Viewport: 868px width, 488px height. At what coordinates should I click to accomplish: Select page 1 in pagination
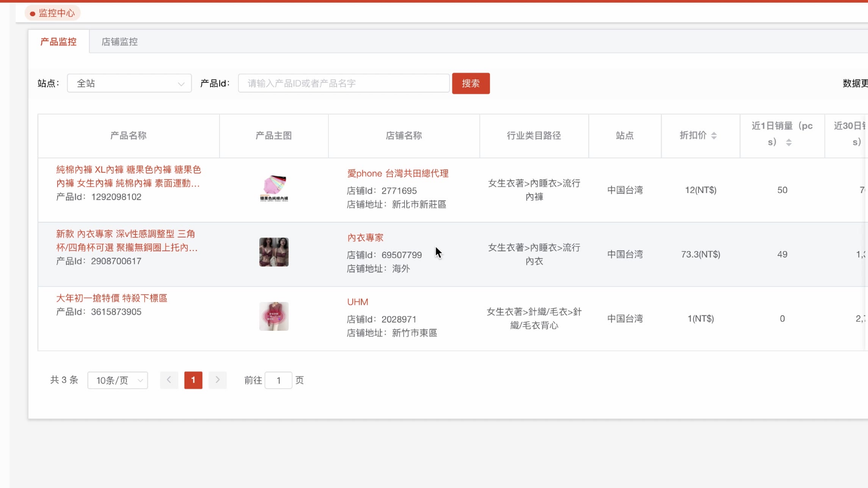click(193, 380)
